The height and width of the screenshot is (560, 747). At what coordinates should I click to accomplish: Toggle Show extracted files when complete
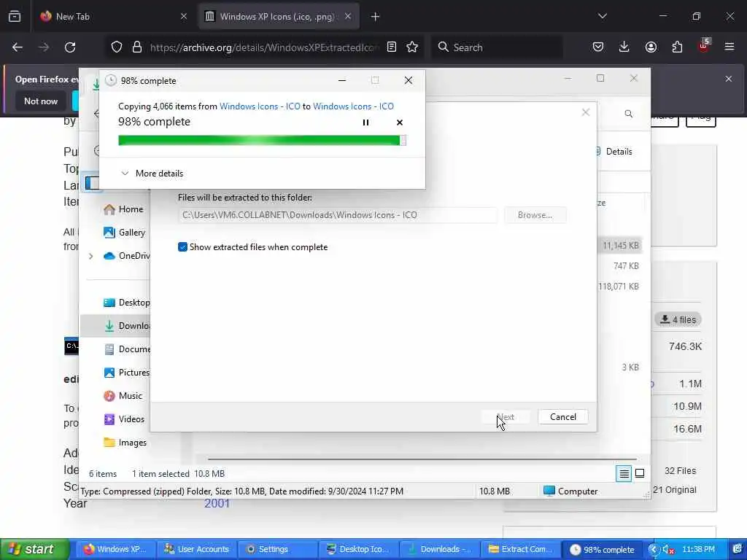pyautogui.click(x=182, y=246)
